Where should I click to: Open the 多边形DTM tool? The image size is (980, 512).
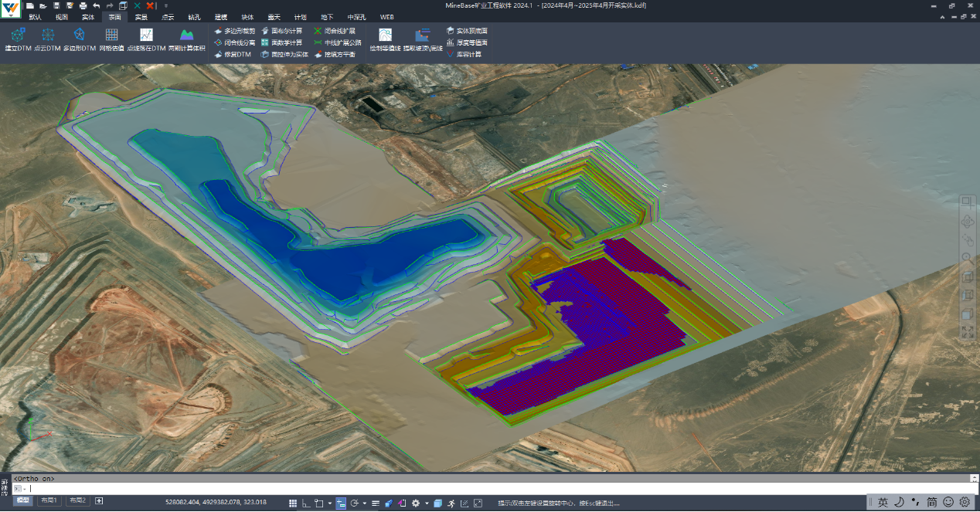click(x=79, y=35)
